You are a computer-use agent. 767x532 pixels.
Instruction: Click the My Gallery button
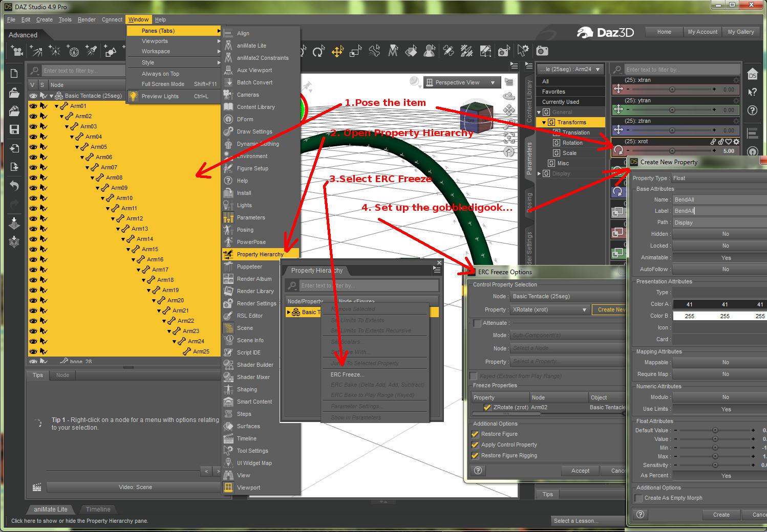741,32
